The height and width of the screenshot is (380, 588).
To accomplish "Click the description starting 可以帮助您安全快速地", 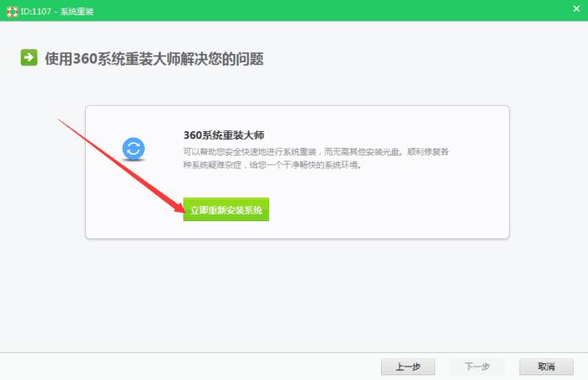I will pyautogui.click(x=315, y=158).
